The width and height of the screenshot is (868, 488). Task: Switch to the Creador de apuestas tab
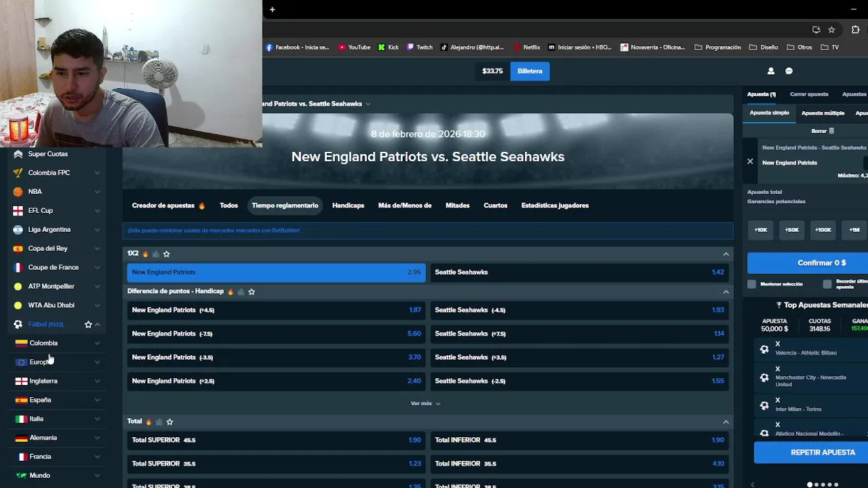[x=168, y=205]
